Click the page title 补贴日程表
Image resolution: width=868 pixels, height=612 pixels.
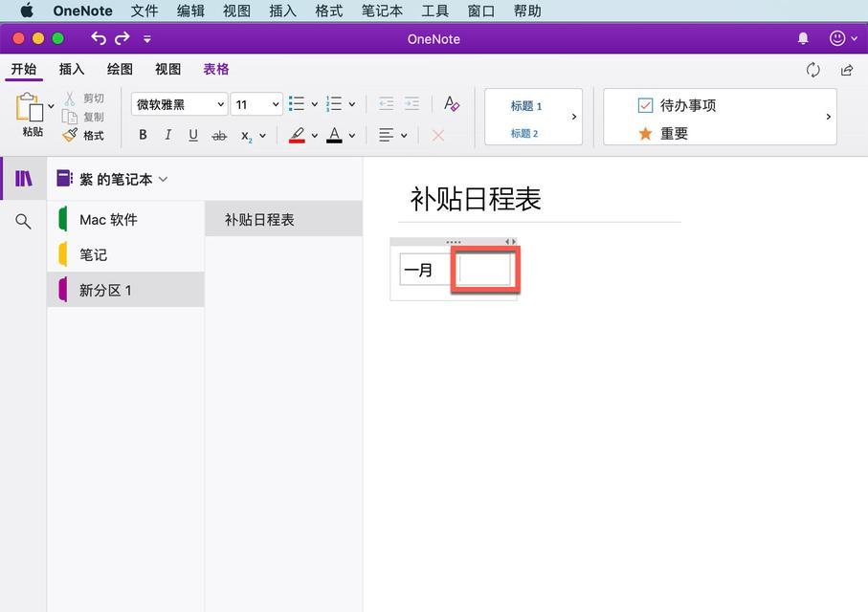click(475, 199)
